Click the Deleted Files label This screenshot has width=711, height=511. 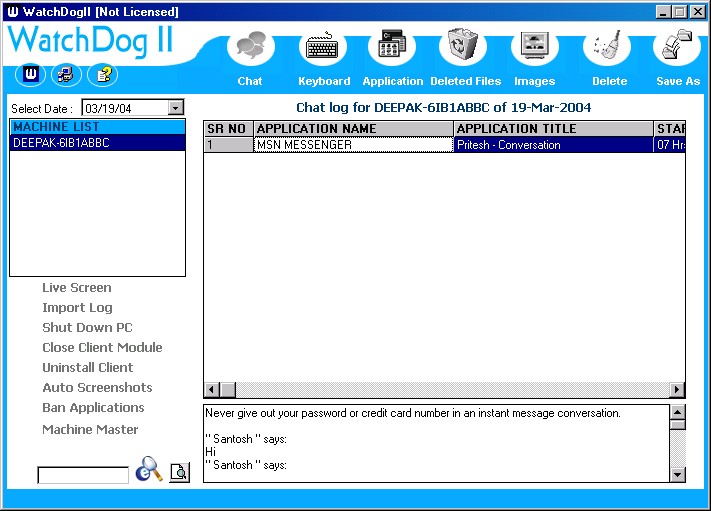(466, 81)
